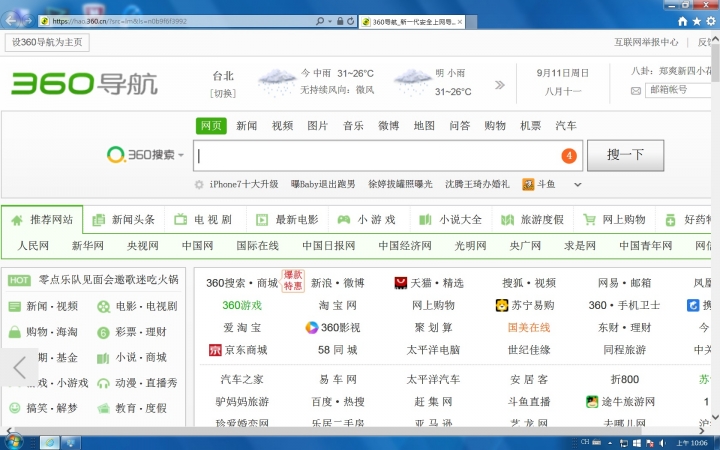The image size is (720, 450).
Task: Click the 360导航 logo
Action: pyautogui.click(x=84, y=83)
